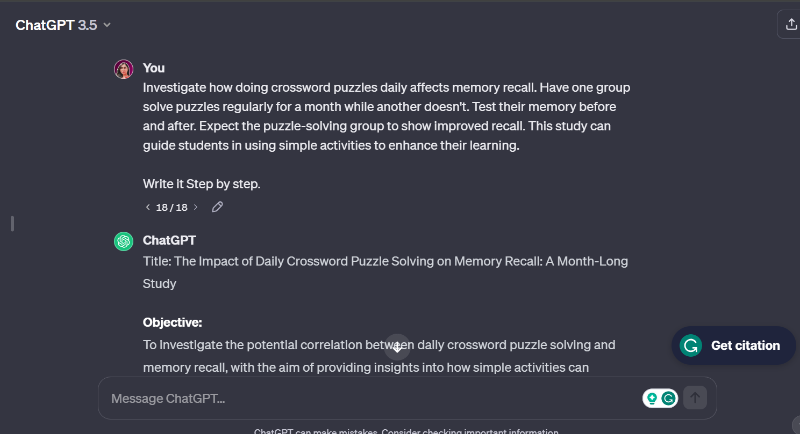
Task: Open Grammarly lightbulb suggestions in the message box
Action: (652, 398)
